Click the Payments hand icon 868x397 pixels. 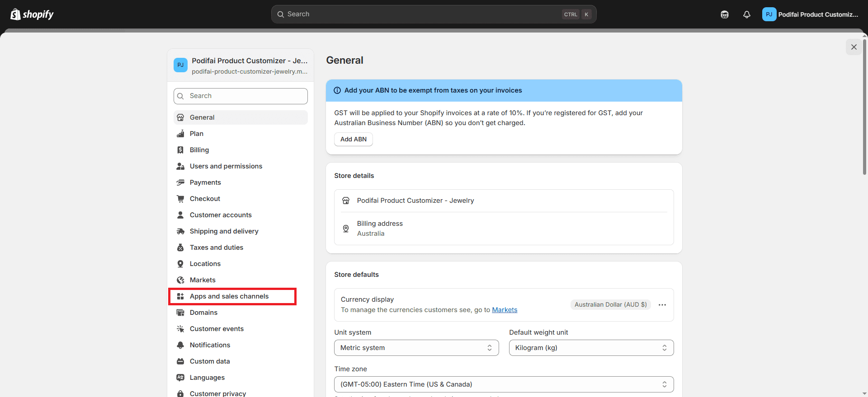click(180, 182)
